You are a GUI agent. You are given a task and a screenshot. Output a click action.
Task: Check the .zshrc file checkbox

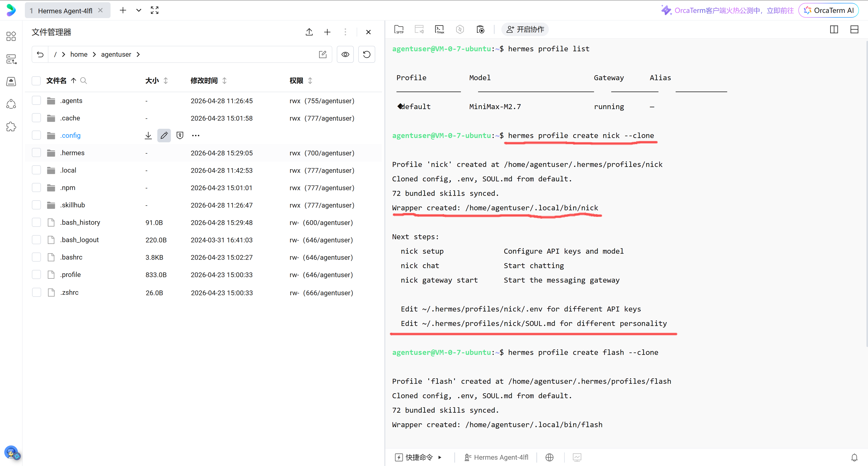pos(36,292)
